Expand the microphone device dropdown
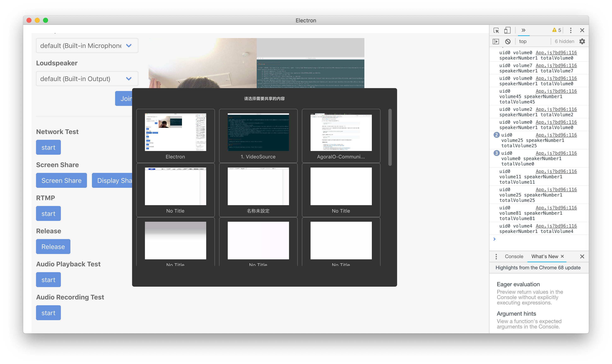Screen dimensions: 612x364 (x=87, y=46)
